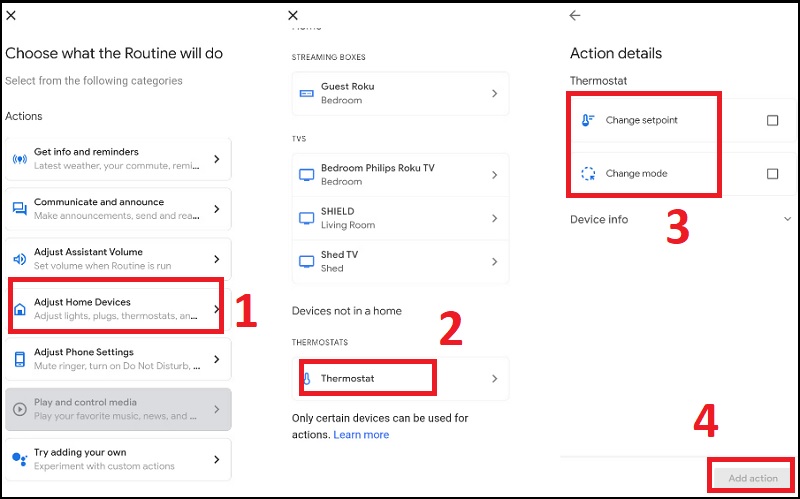Select Play and control media category
800x499 pixels.
point(118,409)
